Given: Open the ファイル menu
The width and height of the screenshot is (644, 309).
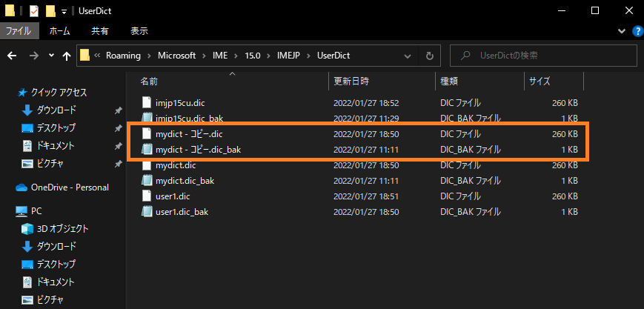Looking at the screenshot, I should pos(18,31).
